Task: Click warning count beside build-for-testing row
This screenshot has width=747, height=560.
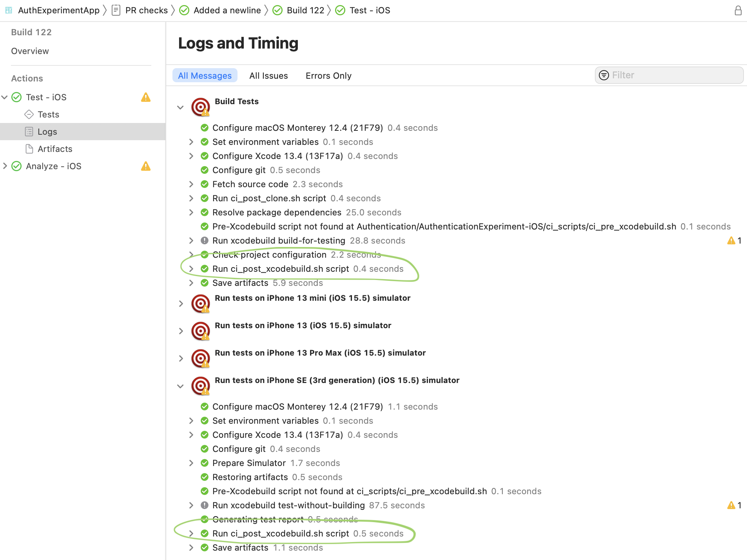Action: click(734, 240)
